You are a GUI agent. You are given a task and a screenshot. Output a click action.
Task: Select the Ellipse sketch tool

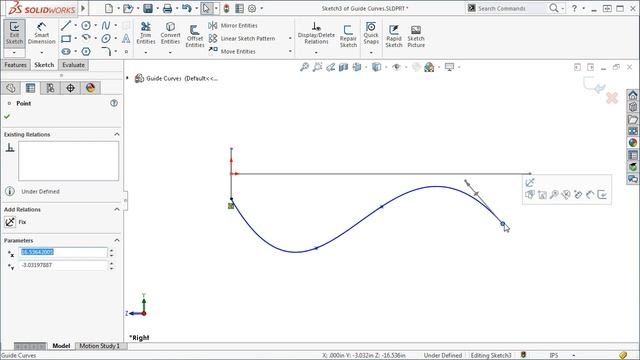click(106, 39)
